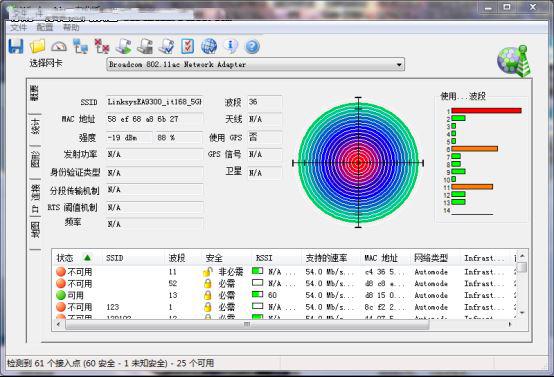Click the red X disconnect network icon
This screenshot has height=377, width=554.
(x=102, y=46)
